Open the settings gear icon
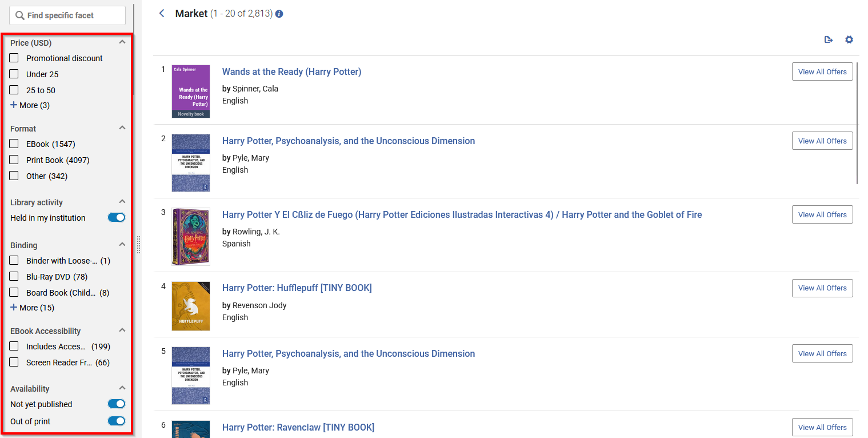 coord(849,39)
